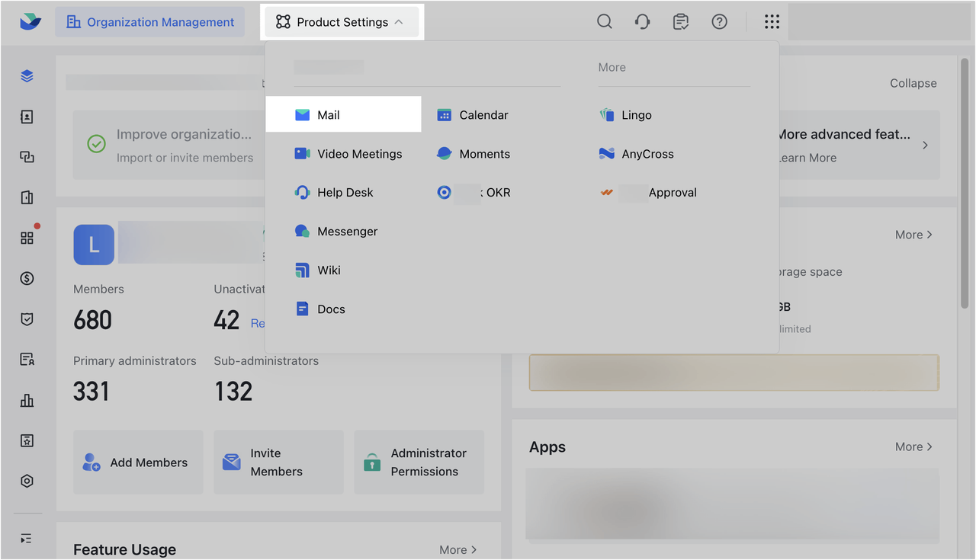Expand Feature Usage via More chevron

click(x=457, y=549)
